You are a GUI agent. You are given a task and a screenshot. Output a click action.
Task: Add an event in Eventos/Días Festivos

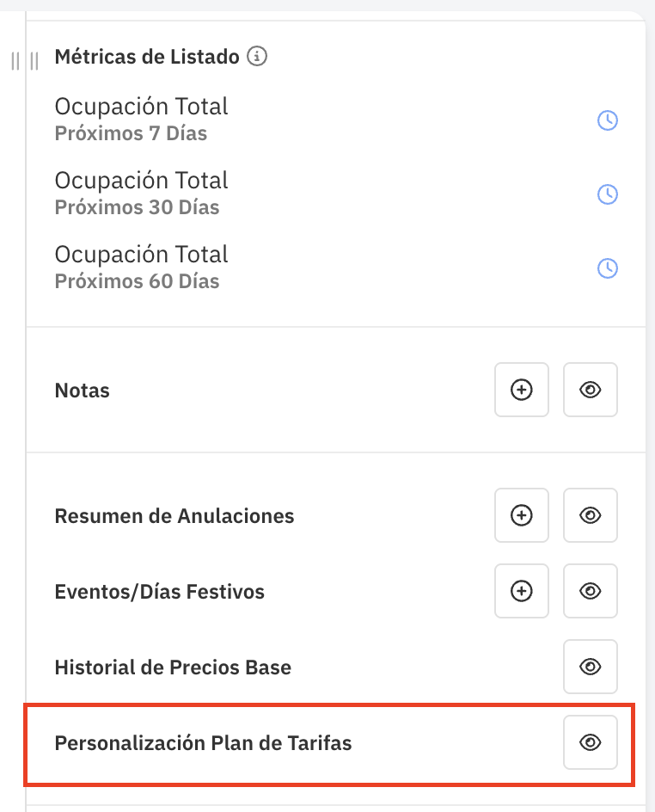tap(522, 591)
